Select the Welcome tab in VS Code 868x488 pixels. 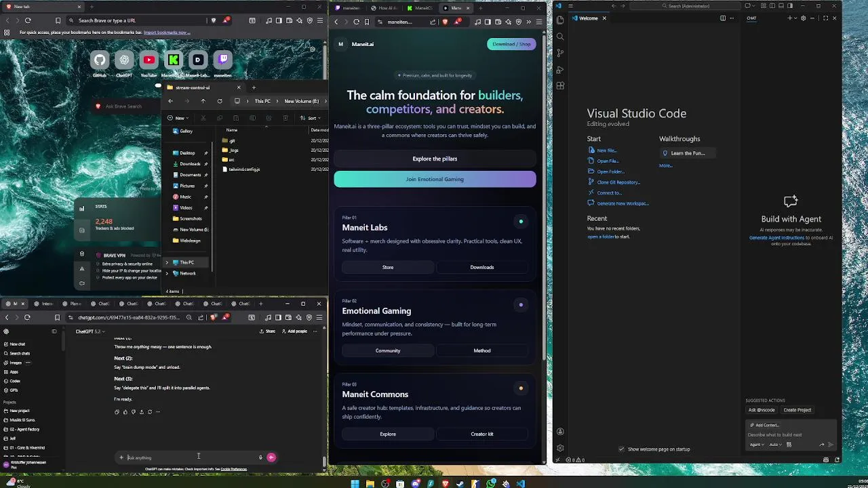click(589, 18)
